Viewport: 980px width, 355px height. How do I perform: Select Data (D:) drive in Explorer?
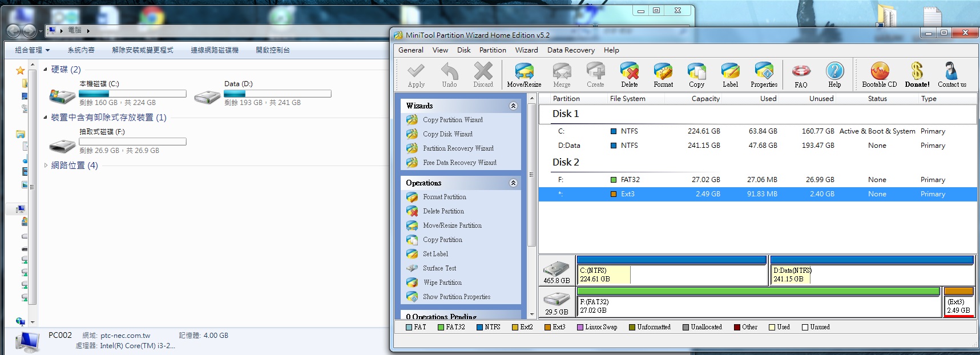(263, 94)
